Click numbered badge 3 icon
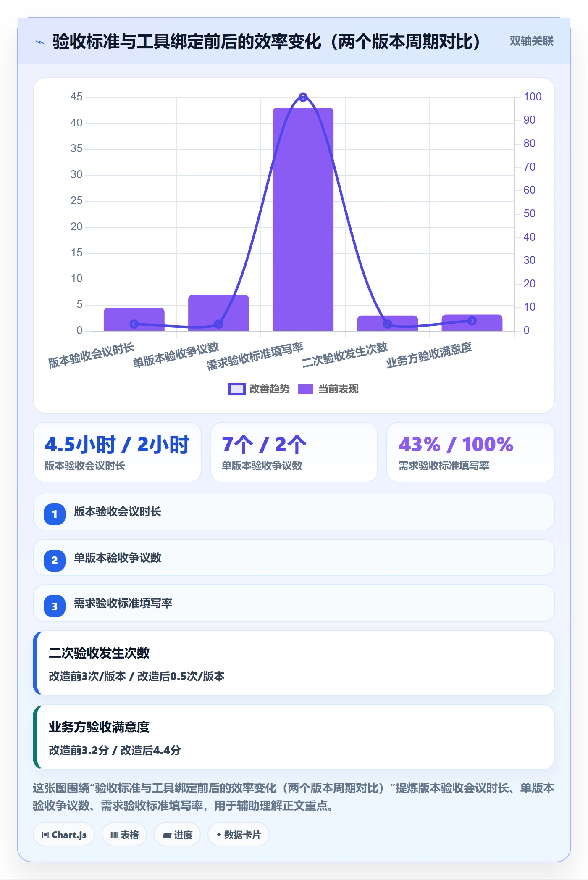 pos(55,606)
